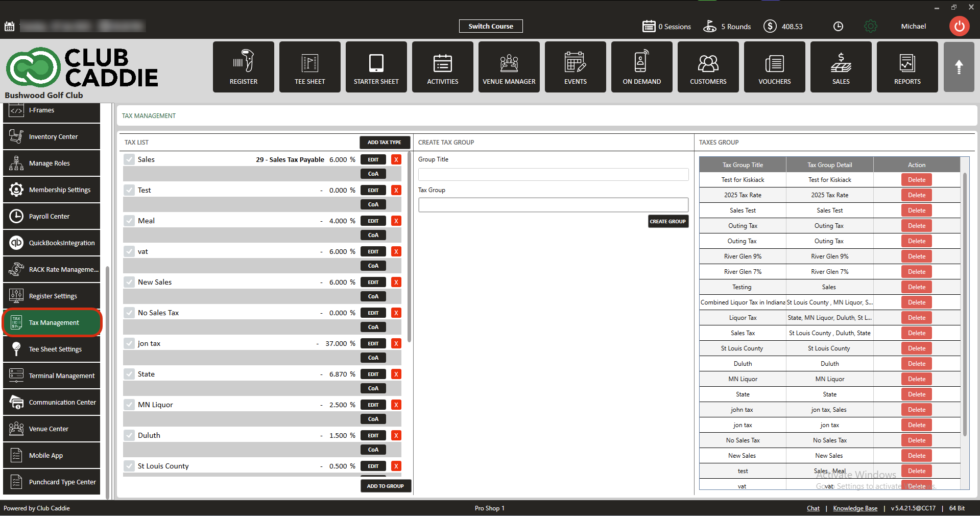Click the Group Title input field
Viewport: 980px width, 516px height.
(x=553, y=174)
